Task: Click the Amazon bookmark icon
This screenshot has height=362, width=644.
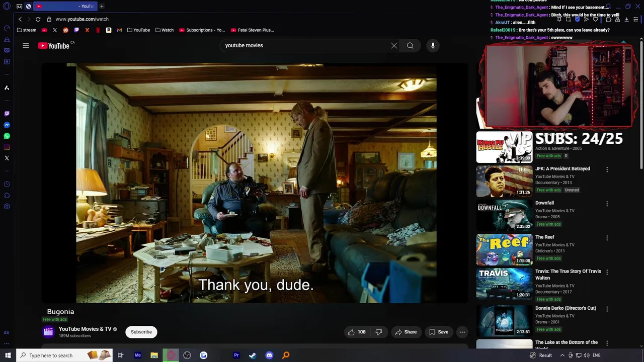Action: point(109,30)
